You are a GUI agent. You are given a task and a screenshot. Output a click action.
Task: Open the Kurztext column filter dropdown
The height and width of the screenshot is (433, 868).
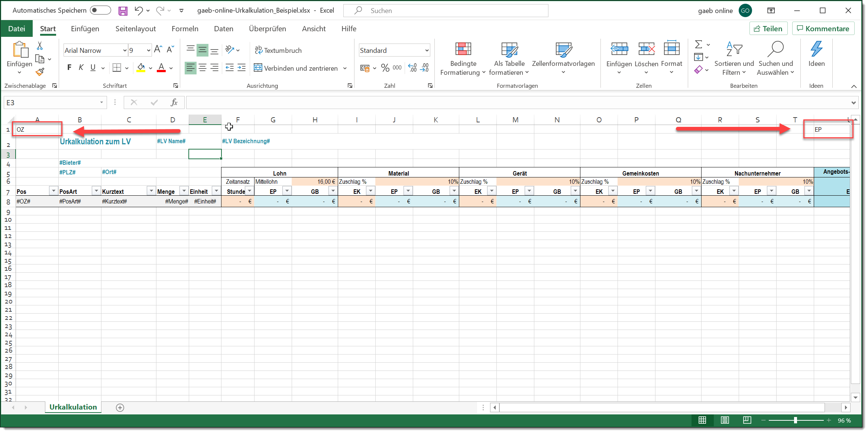coord(151,191)
